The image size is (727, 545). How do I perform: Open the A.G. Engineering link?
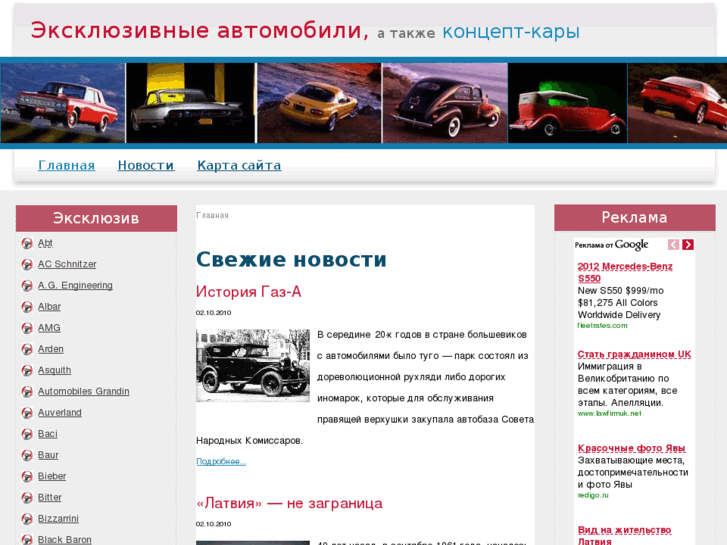(75, 285)
